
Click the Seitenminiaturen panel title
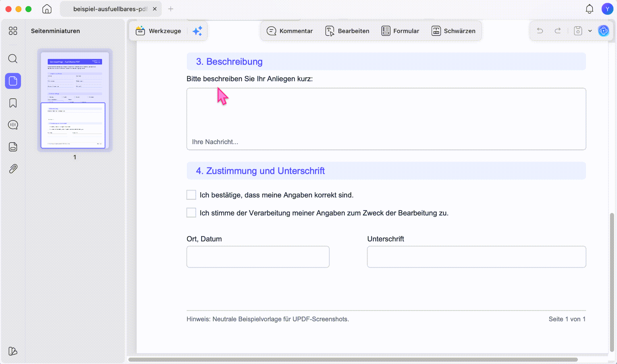coord(55,31)
